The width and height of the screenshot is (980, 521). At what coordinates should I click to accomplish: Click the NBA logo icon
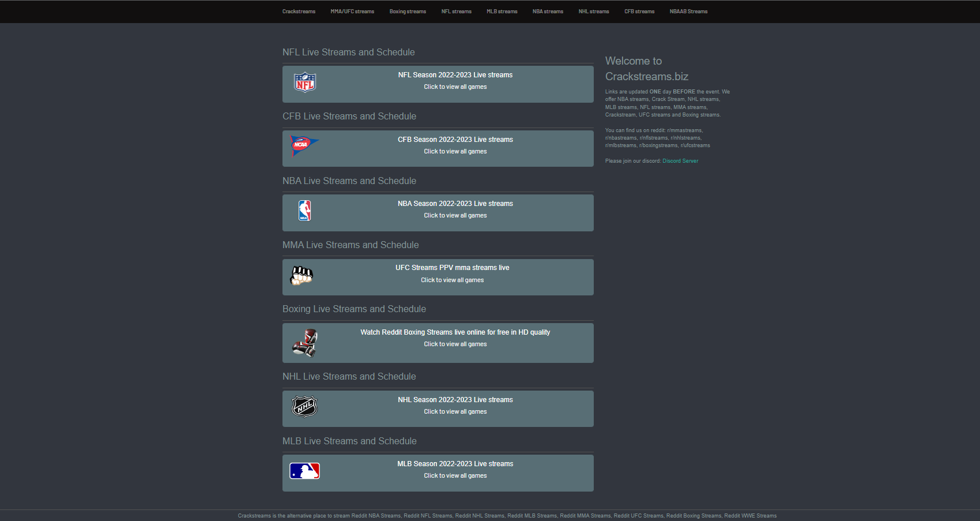(x=304, y=211)
